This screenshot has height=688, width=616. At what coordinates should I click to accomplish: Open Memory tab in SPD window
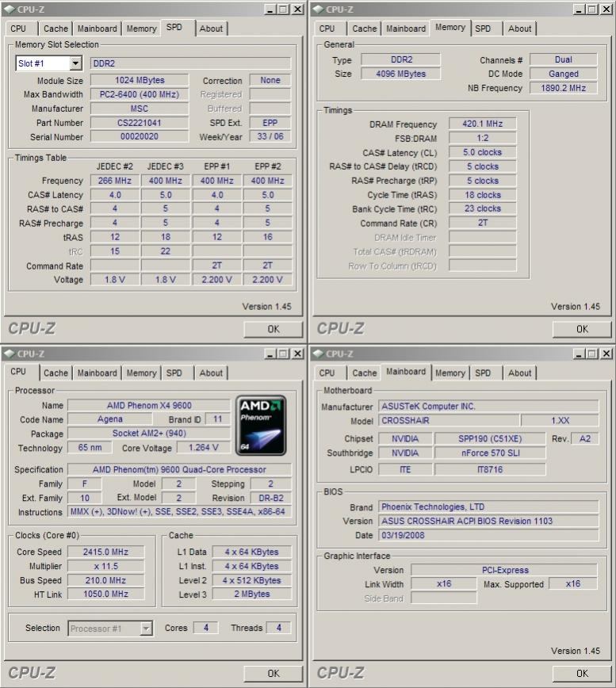pyautogui.click(x=141, y=29)
